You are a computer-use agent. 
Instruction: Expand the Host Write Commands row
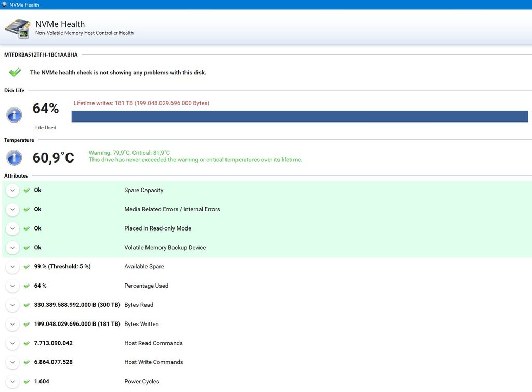coord(12,362)
